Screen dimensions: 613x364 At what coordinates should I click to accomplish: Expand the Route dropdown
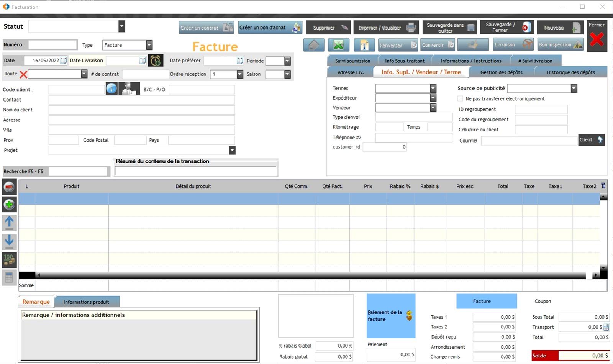[x=84, y=74]
